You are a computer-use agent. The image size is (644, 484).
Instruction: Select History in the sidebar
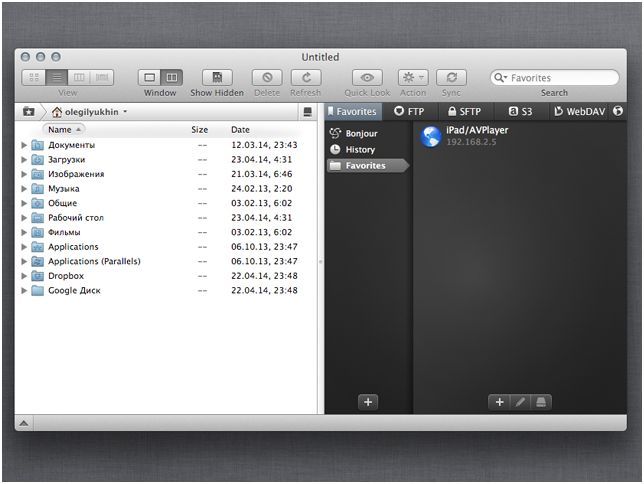(360, 149)
